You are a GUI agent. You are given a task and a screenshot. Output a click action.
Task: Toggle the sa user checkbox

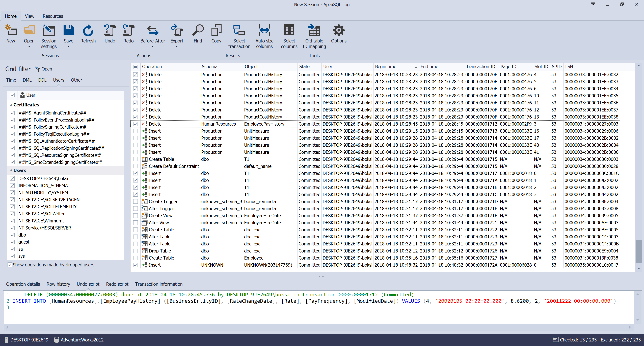click(12, 249)
